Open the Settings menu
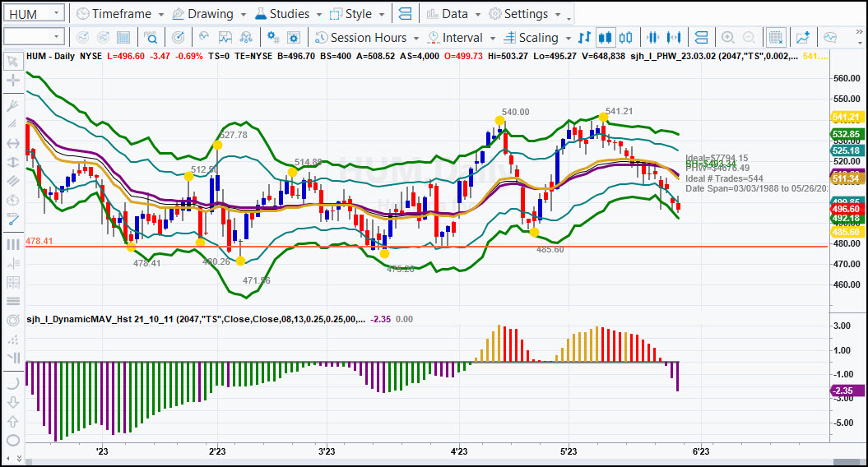Screen dimensions: 868x467 click(x=518, y=14)
